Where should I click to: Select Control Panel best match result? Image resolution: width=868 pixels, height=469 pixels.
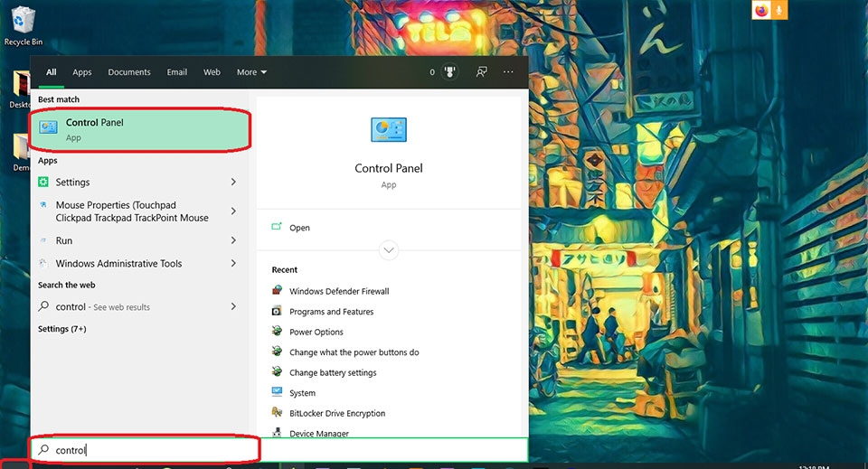pos(140,129)
